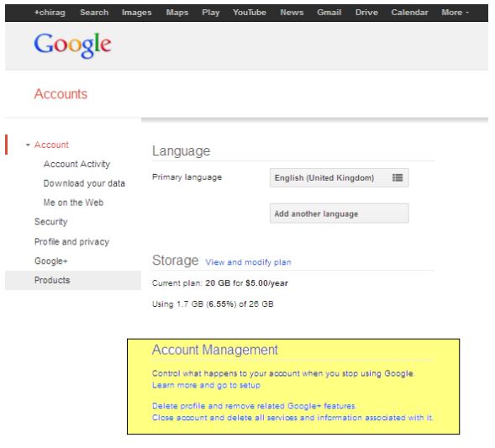Viewport: 495px width, 448px height.
Task: Open Account Activity in the sidebar
Action: click(x=76, y=164)
